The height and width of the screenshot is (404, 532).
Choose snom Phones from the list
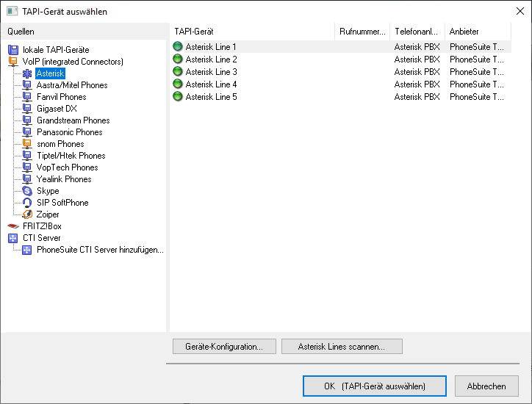(60, 144)
